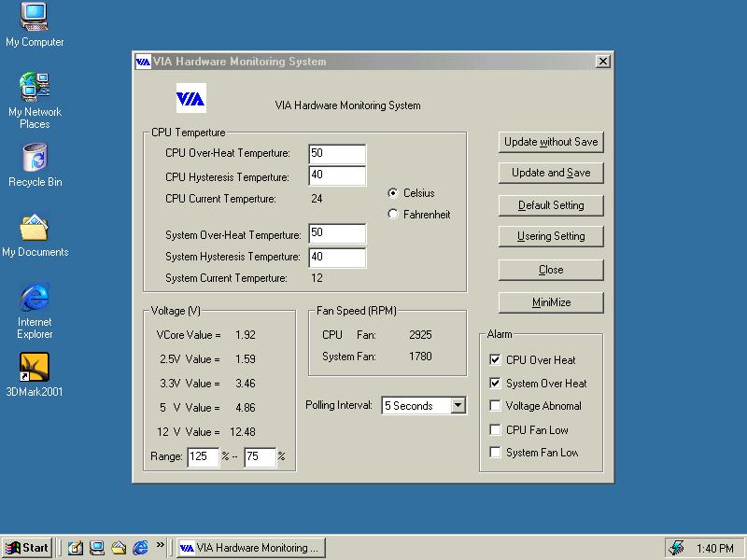This screenshot has height=560, width=747.
Task: Enable Voltage Abnomal alarm checkbox
Action: click(495, 406)
